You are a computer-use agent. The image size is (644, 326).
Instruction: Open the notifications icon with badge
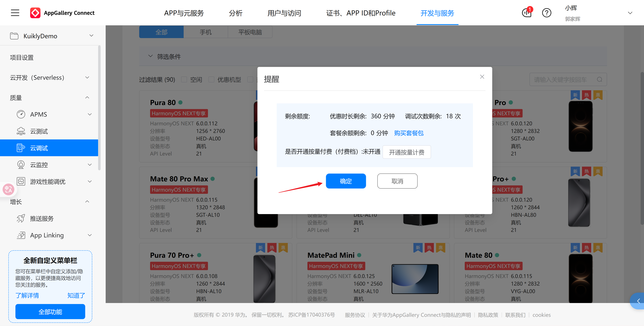point(527,13)
